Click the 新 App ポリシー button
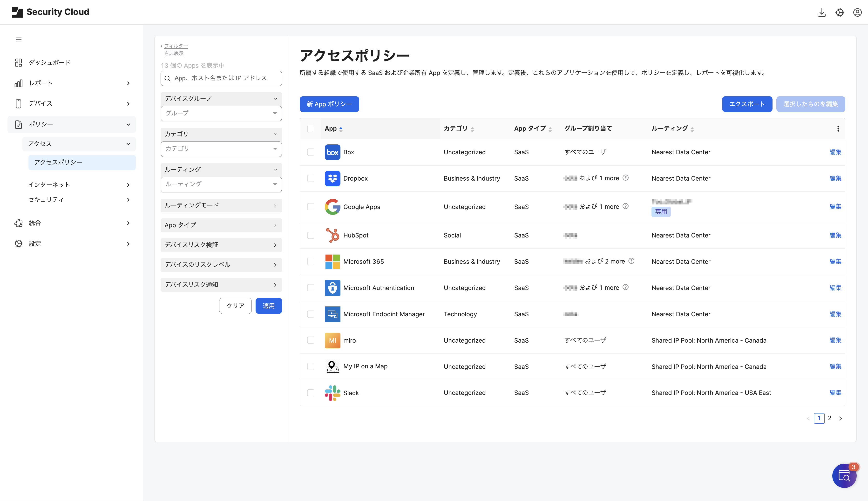 coord(329,104)
